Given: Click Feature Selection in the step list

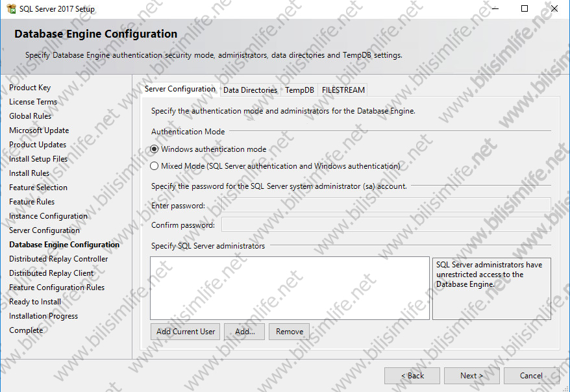Looking at the screenshot, I should point(38,188).
